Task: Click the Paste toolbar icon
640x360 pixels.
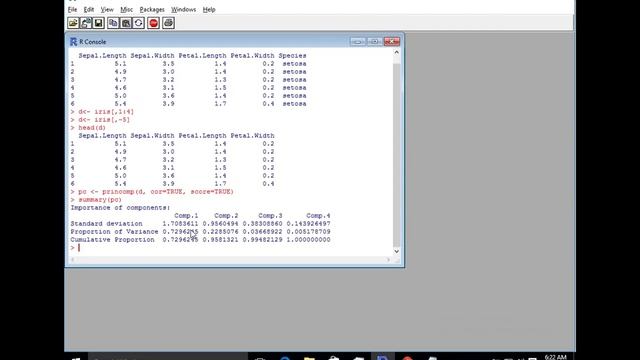Action: (x=126, y=23)
